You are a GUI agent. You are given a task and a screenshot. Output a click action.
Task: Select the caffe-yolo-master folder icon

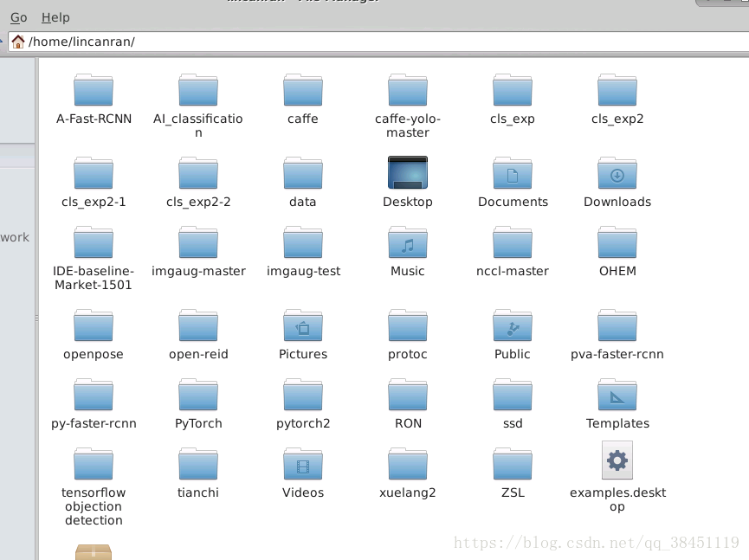pos(408,90)
